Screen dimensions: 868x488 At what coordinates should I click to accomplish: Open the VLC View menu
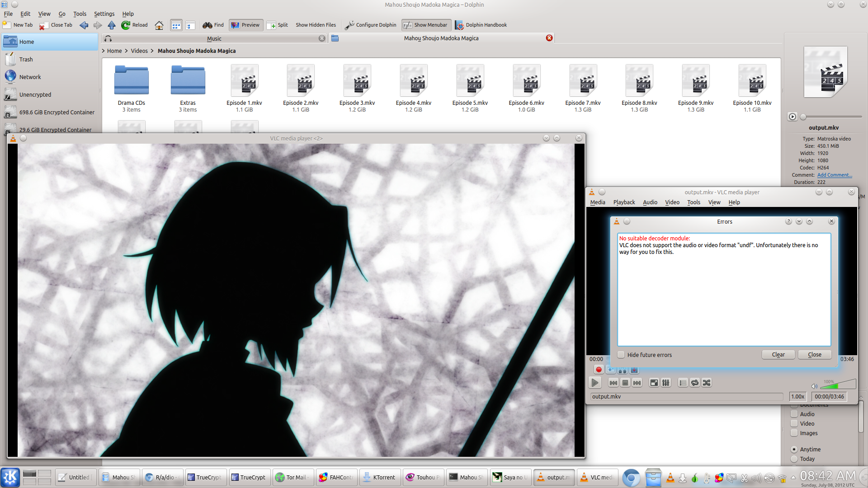pyautogui.click(x=714, y=202)
